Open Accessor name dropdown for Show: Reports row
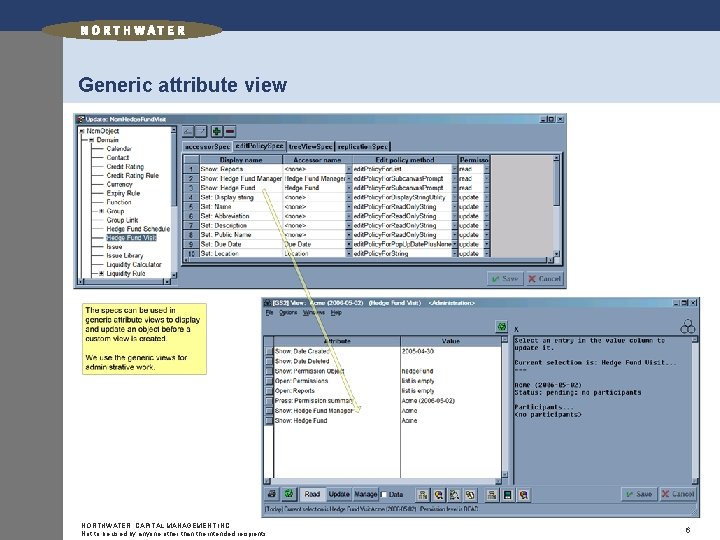 pos(349,169)
